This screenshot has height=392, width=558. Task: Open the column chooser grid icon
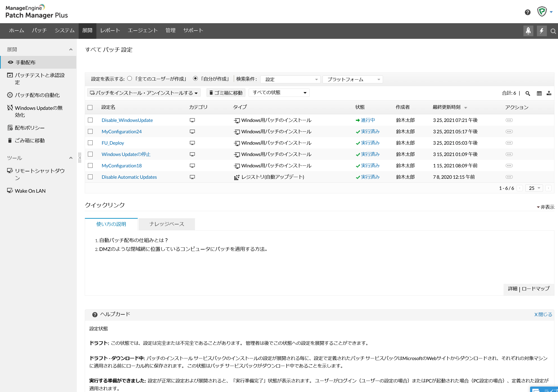(539, 93)
